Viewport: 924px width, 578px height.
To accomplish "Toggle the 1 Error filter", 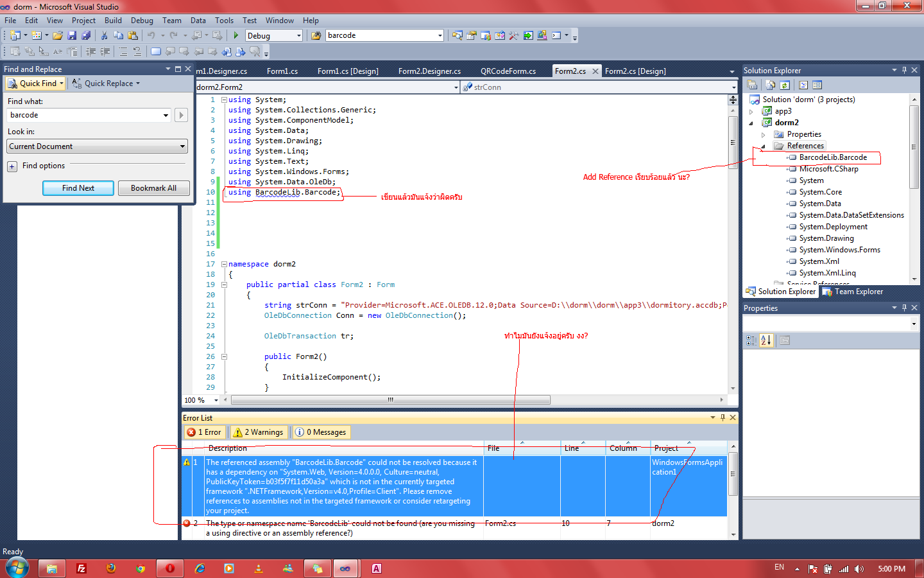I will click(204, 432).
